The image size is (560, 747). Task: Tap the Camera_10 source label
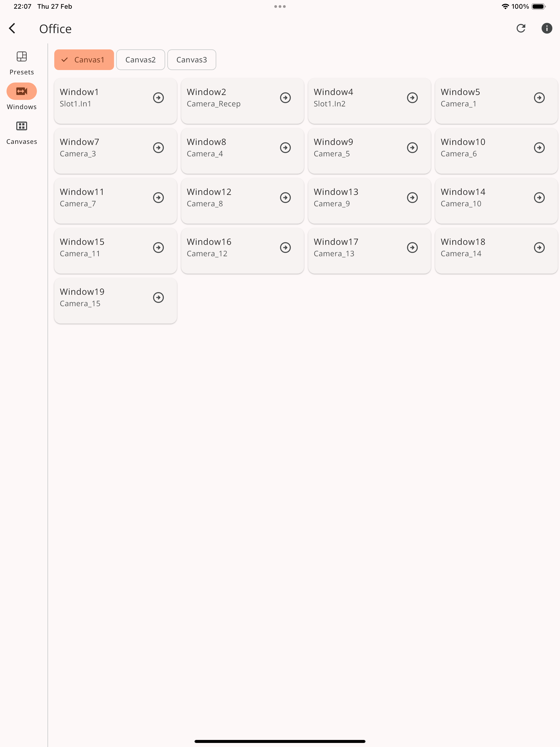click(x=461, y=204)
